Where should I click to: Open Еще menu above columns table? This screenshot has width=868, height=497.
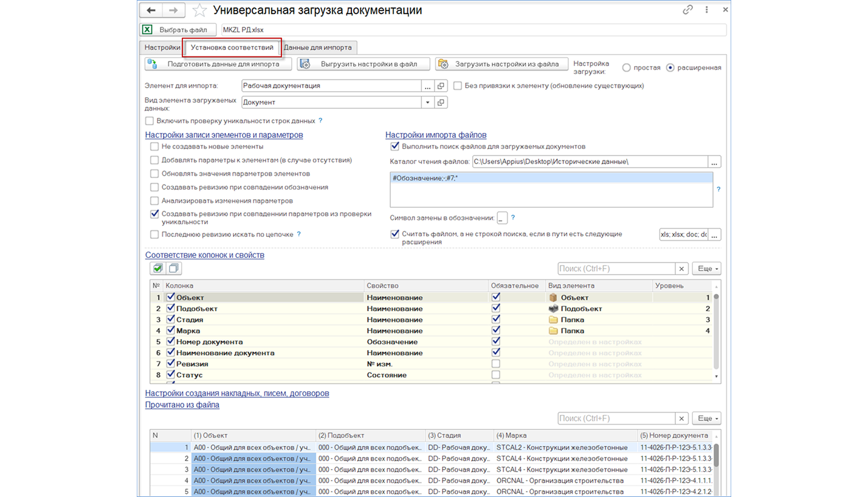708,269
